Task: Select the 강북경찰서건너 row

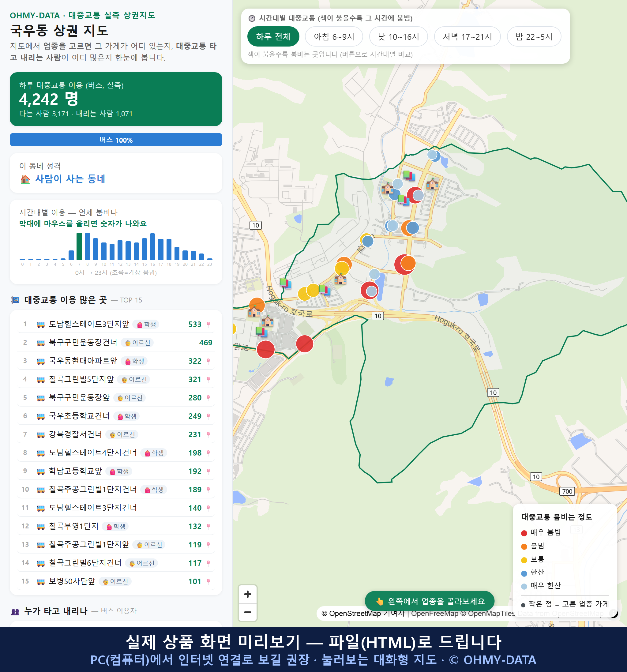Action: pyautogui.click(x=116, y=434)
